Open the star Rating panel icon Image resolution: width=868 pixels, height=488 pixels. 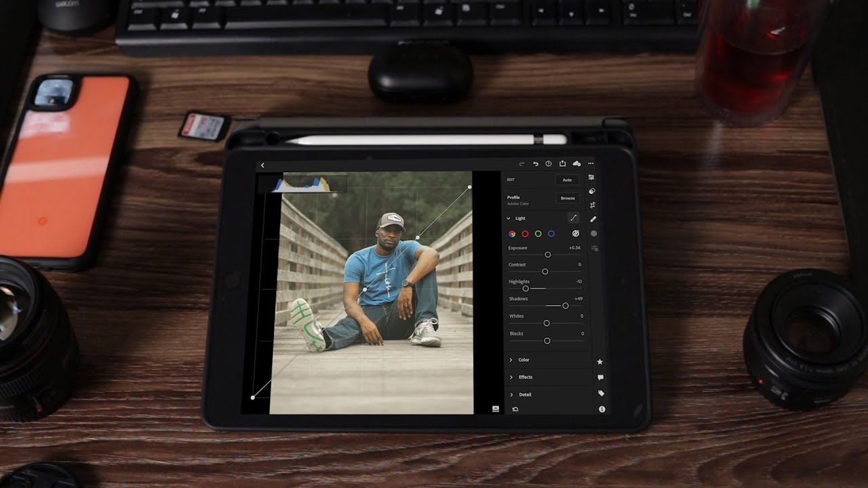(599, 362)
